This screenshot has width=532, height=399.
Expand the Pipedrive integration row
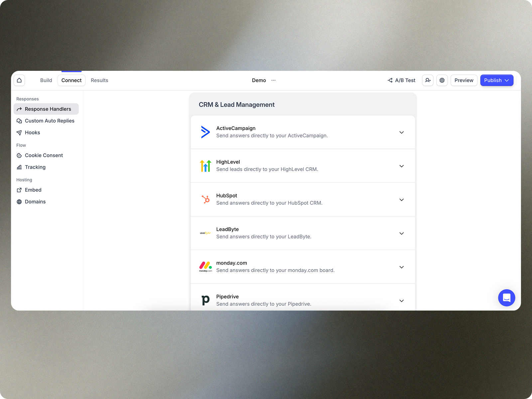(402, 301)
